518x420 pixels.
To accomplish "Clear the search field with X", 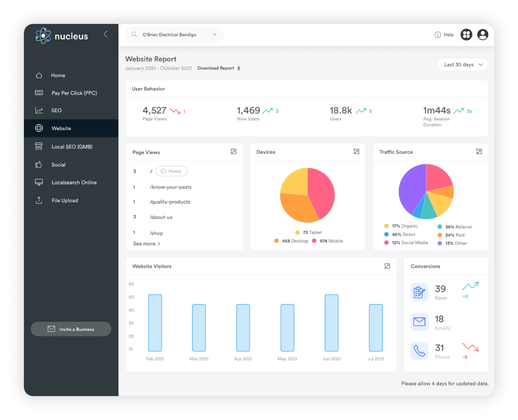I will (x=214, y=34).
